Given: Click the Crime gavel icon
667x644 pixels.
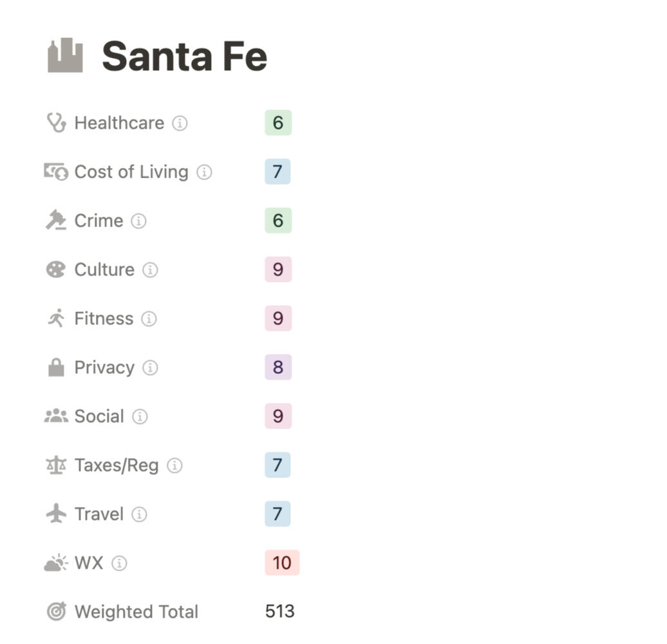Looking at the screenshot, I should (x=56, y=221).
